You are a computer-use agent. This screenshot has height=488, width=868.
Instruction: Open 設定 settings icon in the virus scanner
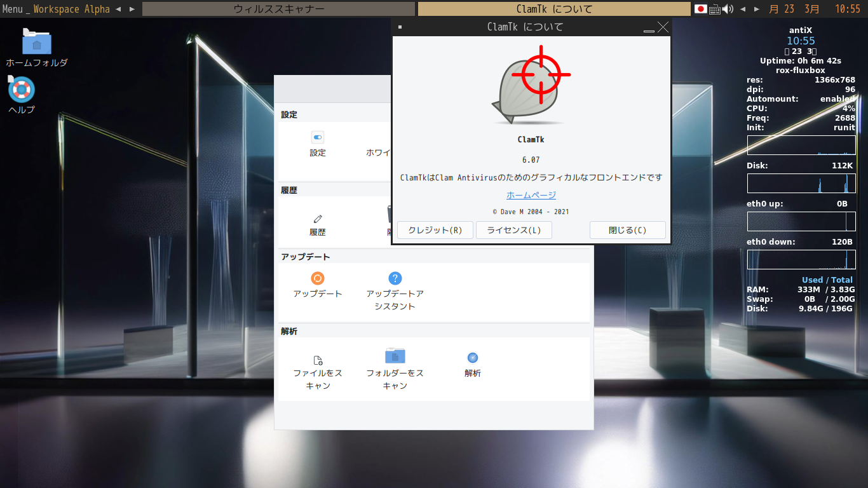318,137
